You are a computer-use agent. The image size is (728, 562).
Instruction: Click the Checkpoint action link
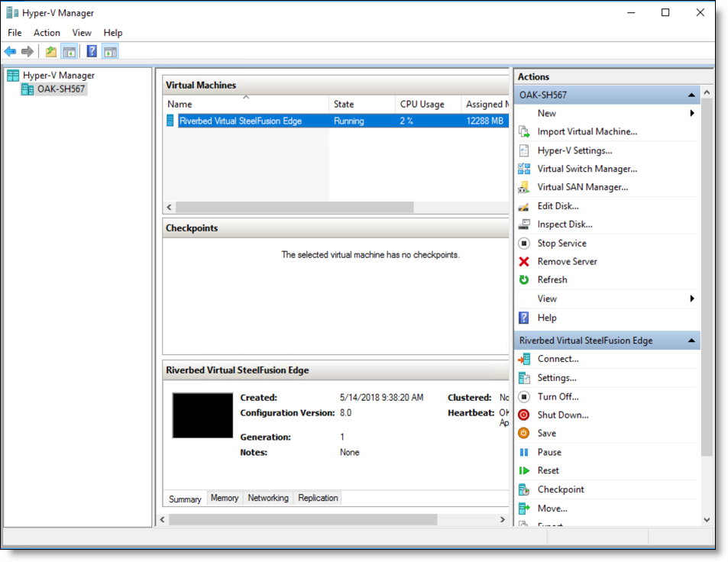(561, 489)
